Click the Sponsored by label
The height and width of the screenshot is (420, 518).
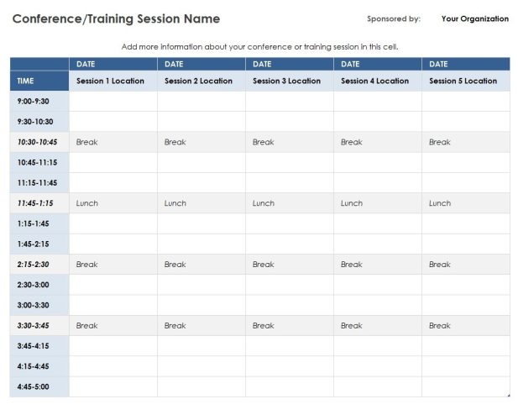coord(394,18)
